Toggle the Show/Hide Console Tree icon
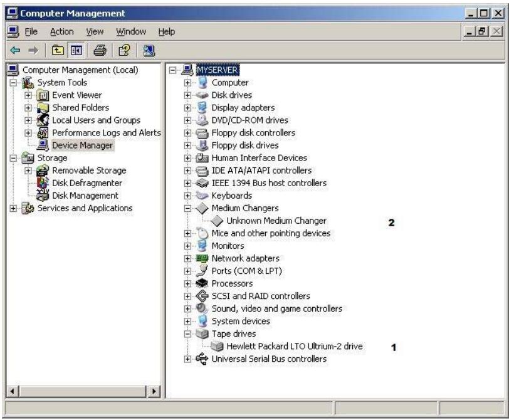Image resolution: width=509 pixels, height=420 pixels. click(x=76, y=50)
